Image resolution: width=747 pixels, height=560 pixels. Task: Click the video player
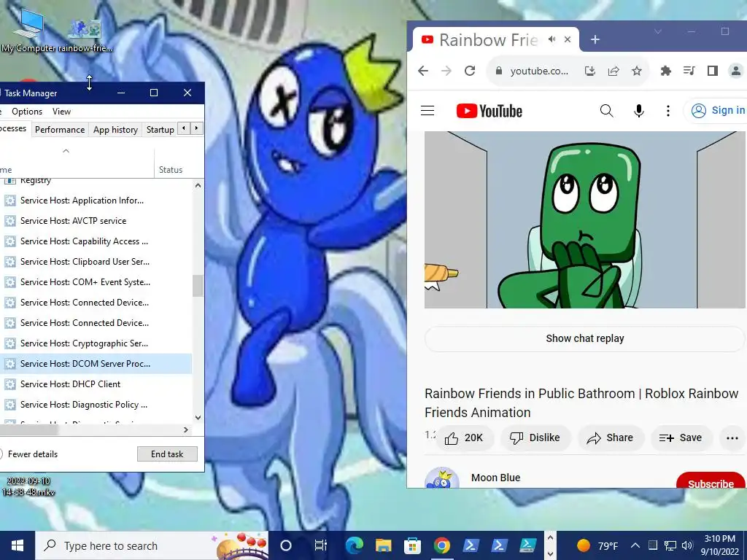(584, 219)
